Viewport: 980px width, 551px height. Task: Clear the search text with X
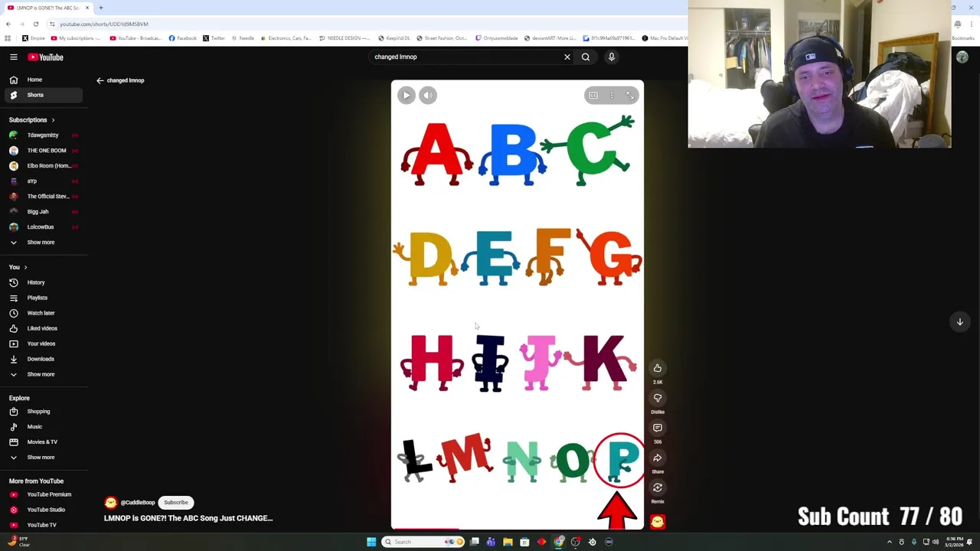point(567,57)
